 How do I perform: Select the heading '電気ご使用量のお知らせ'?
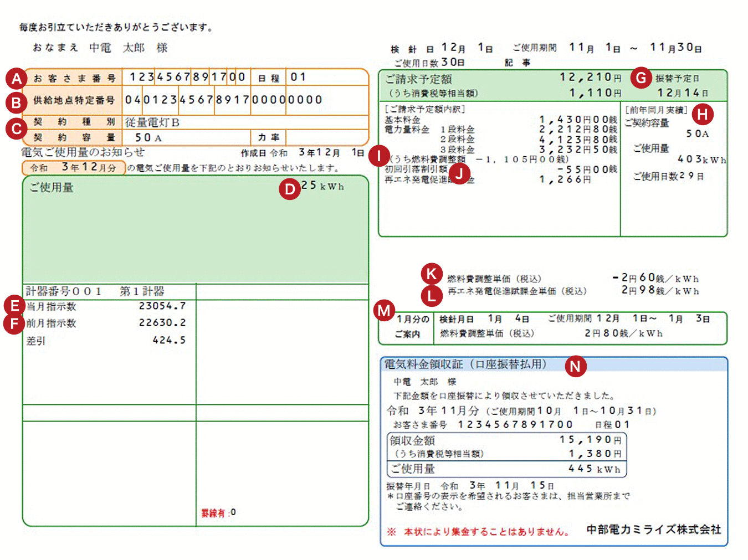tap(83, 152)
